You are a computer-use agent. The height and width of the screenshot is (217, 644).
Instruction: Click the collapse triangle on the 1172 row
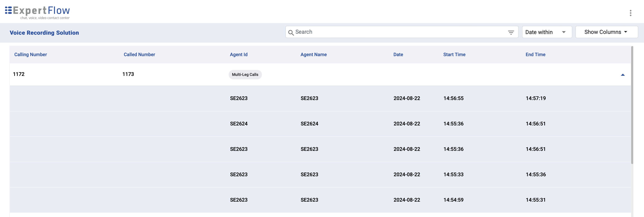pyautogui.click(x=623, y=74)
